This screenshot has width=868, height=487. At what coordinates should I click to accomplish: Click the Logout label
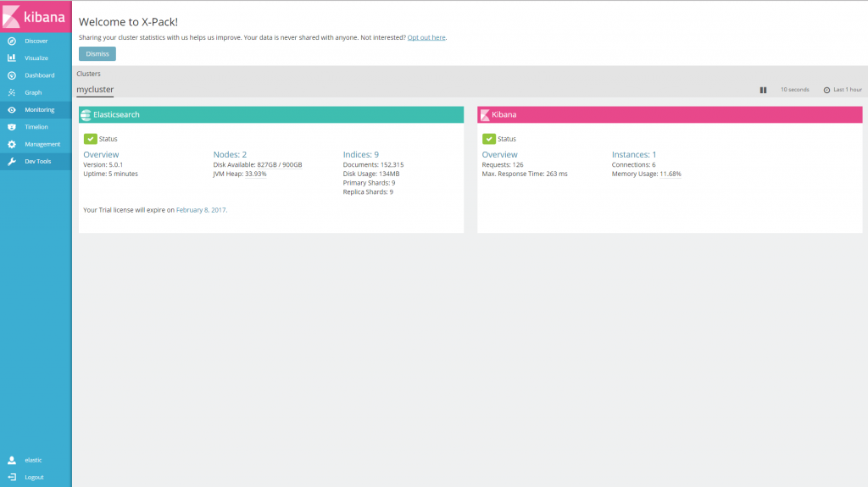click(x=34, y=477)
